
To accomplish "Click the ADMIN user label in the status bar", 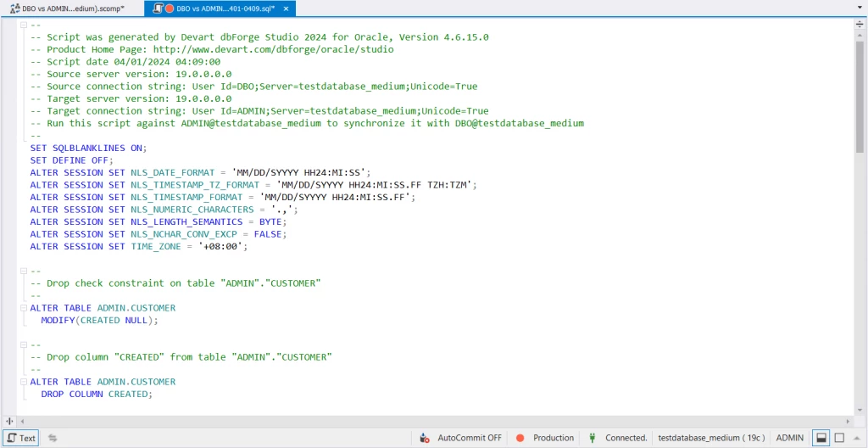I will click(790, 438).
